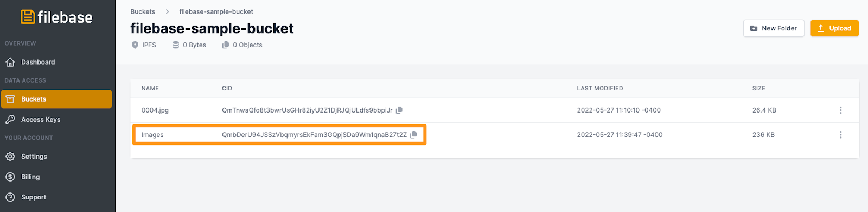Screen dimensions: 868x212
Task: Open more options for Images row
Action: pyautogui.click(x=840, y=135)
